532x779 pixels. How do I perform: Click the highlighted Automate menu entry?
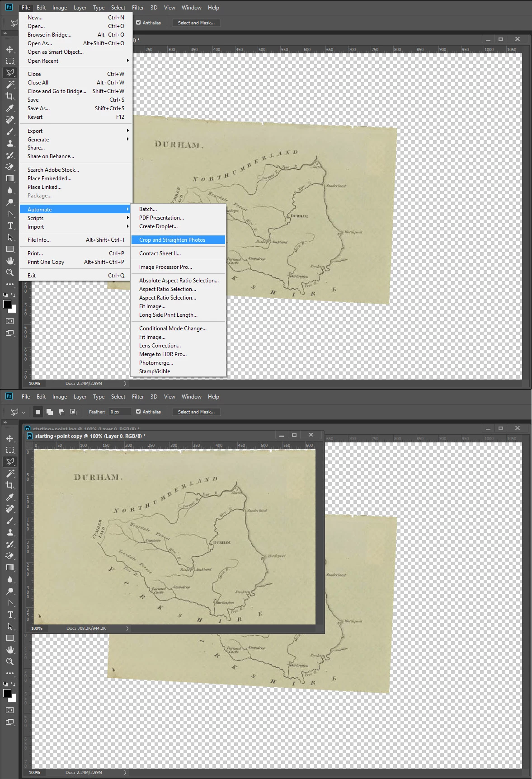[x=75, y=209]
